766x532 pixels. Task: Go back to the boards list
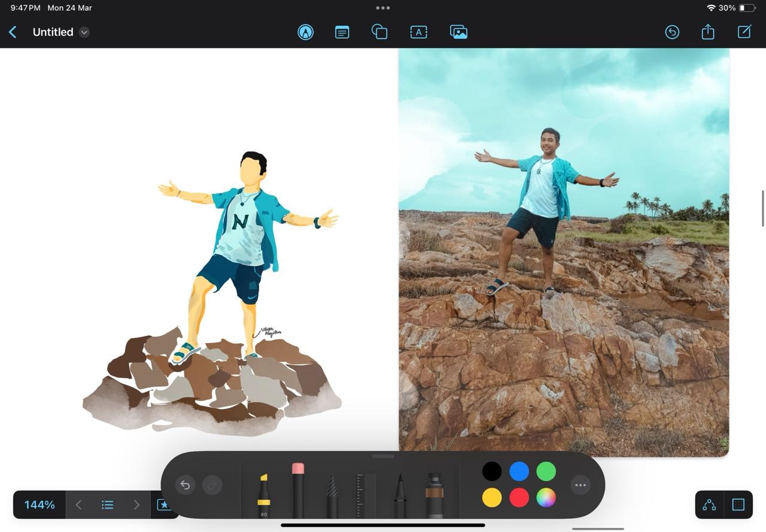13,32
